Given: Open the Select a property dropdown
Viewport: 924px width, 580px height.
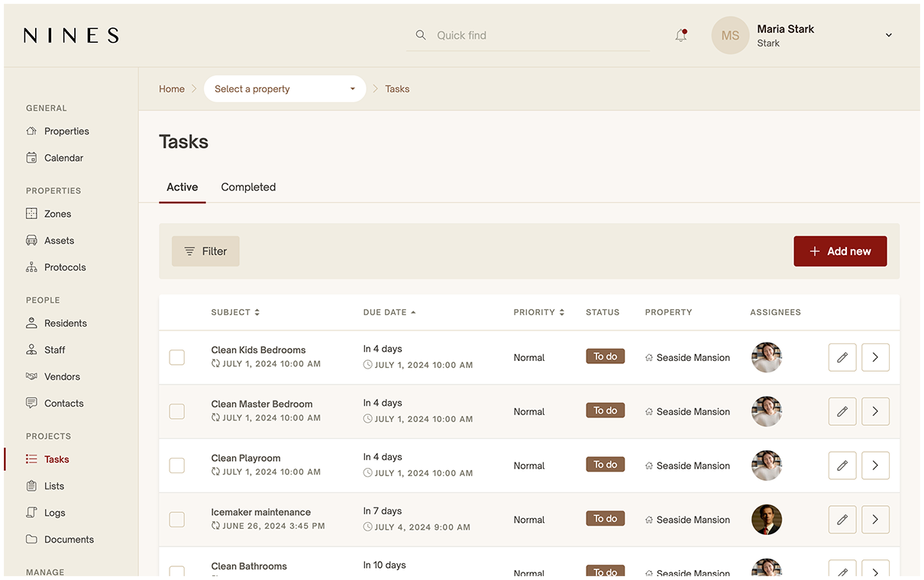Looking at the screenshot, I should [284, 89].
